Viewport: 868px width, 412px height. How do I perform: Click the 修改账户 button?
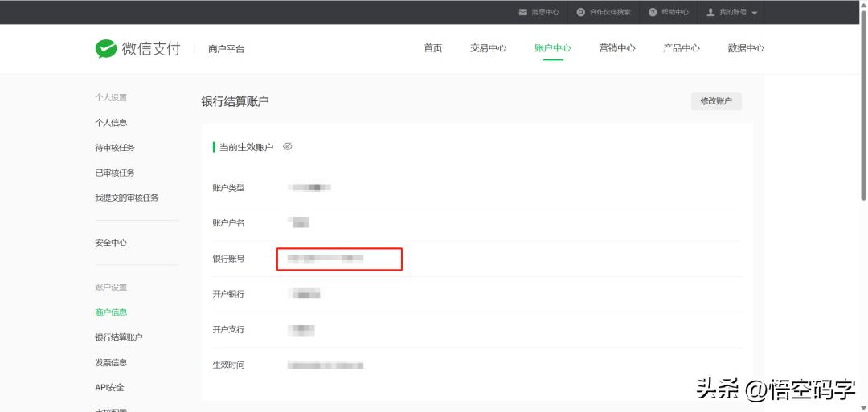[716, 101]
